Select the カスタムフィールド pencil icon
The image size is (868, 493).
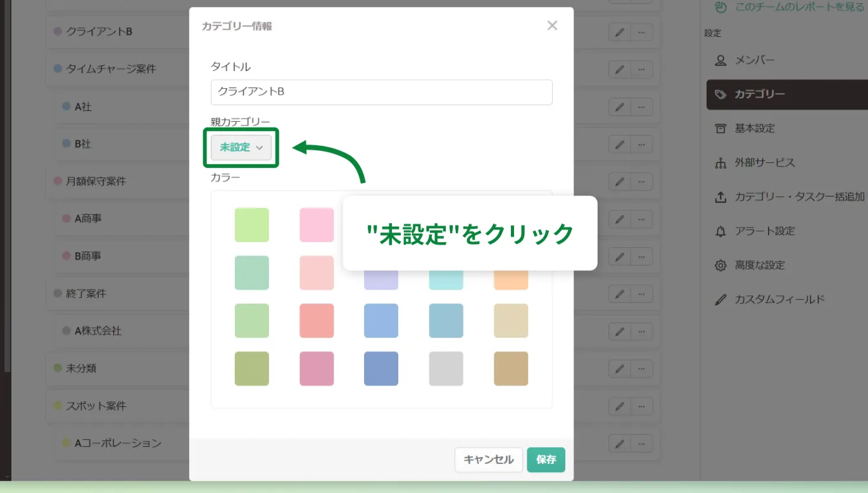720,298
